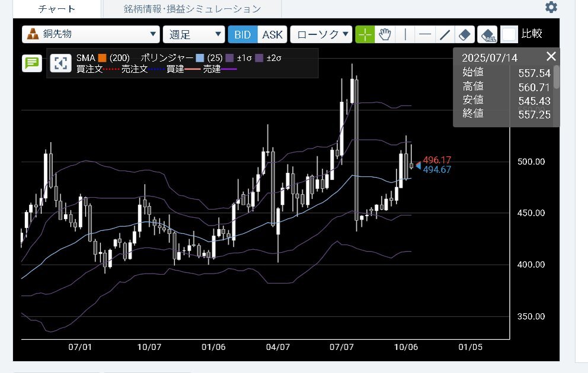Click the 終値 557.25 value
Viewport: 588px width, 373px height.
[x=535, y=115]
